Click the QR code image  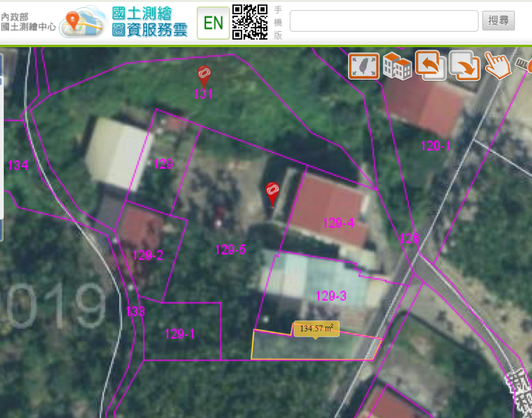tap(250, 22)
